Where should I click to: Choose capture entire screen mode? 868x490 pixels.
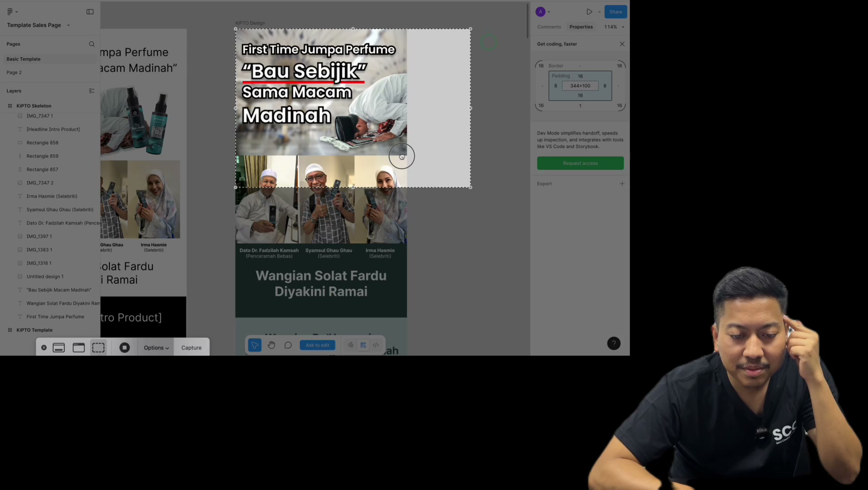click(x=59, y=348)
